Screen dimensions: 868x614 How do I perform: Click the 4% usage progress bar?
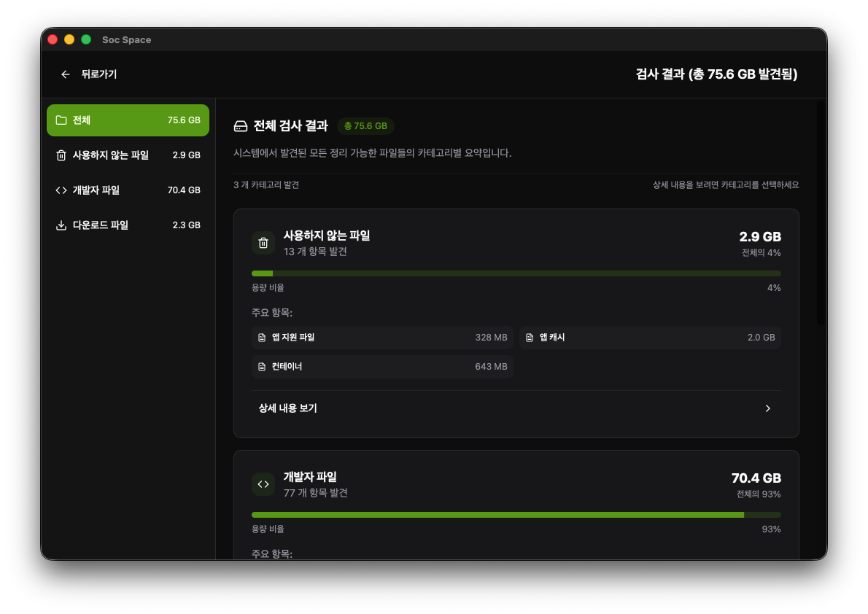pyautogui.click(x=516, y=273)
